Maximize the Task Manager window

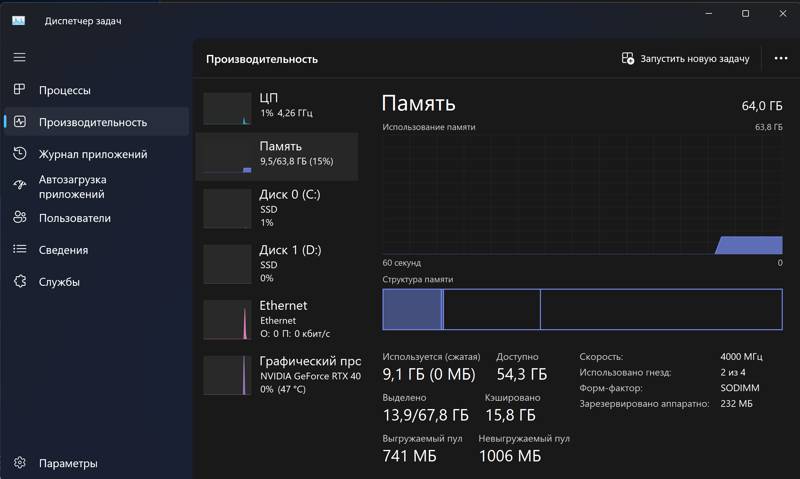[x=745, y=14]
